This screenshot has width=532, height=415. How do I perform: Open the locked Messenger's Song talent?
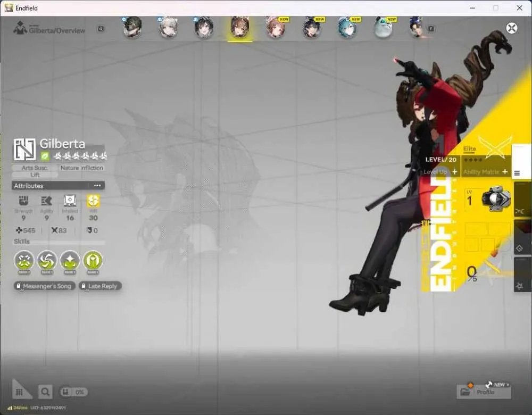click(x=45, y=286)
